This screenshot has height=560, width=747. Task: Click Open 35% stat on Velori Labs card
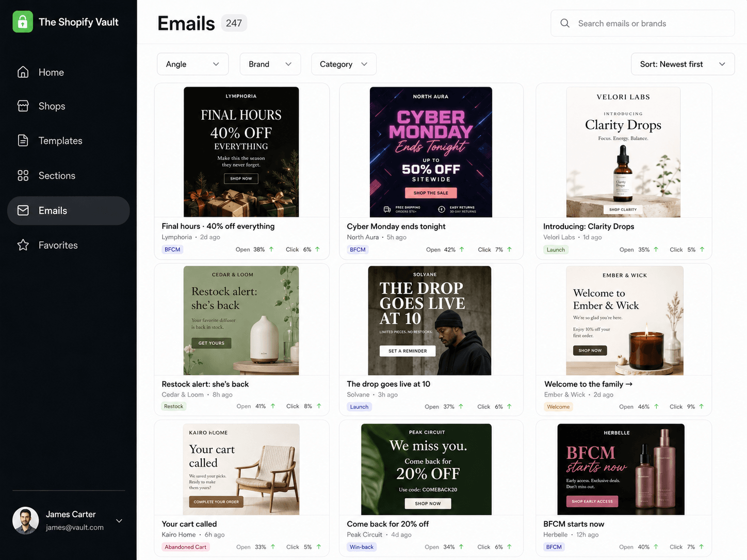point(639,250)
